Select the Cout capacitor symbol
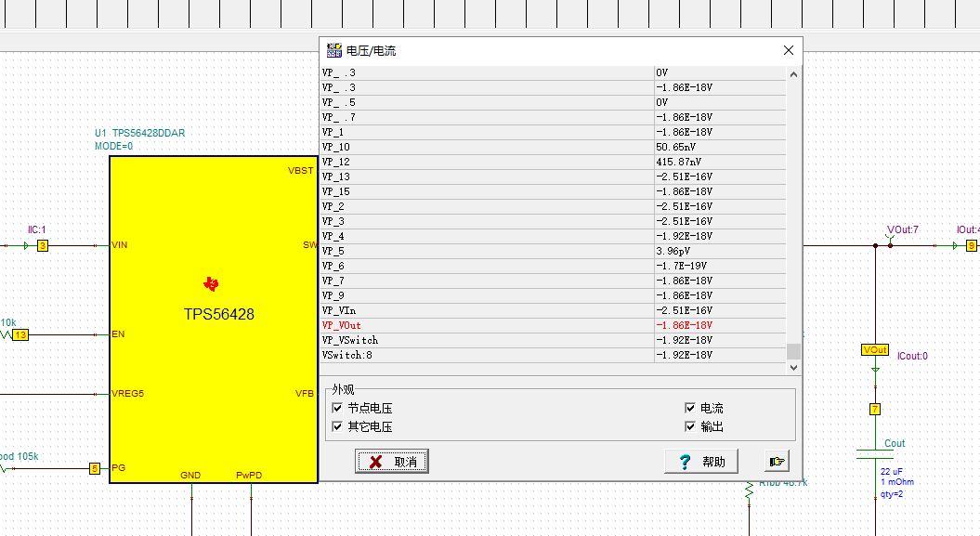Image resolution: width=980 pixels, height=536 pixels. tap(875, 454)
